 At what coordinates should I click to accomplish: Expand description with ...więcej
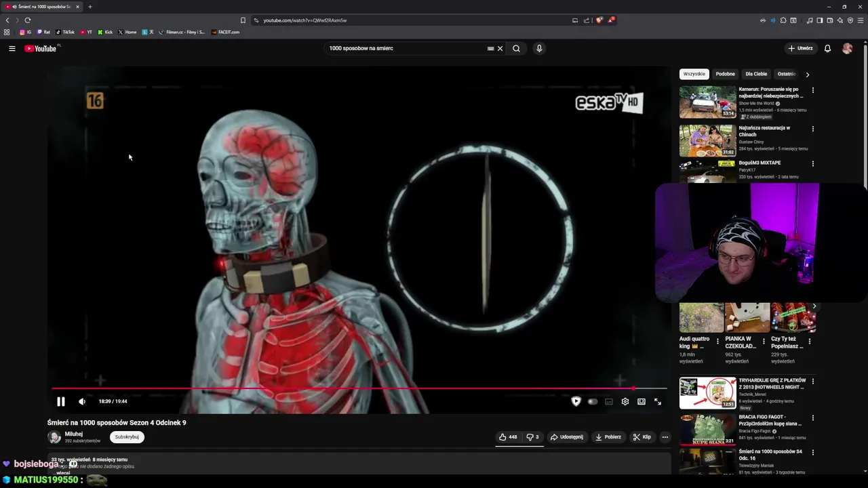[62, 472]
